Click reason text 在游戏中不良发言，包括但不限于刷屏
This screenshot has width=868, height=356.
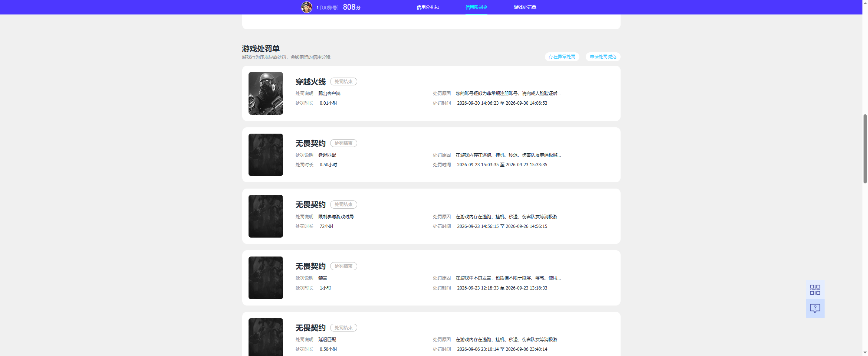pyautogui.click(x=508, y=278)
